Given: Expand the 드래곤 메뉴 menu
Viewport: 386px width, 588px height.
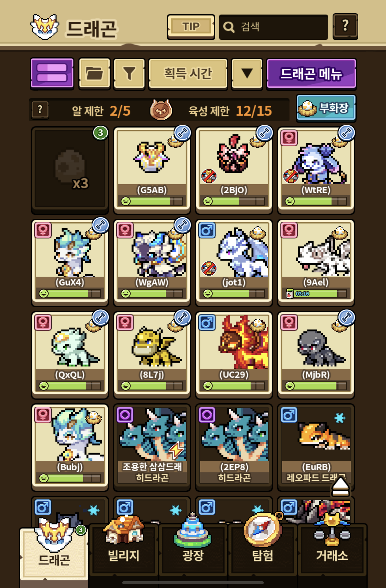Looking at the screenshot, I should (311, 73).
